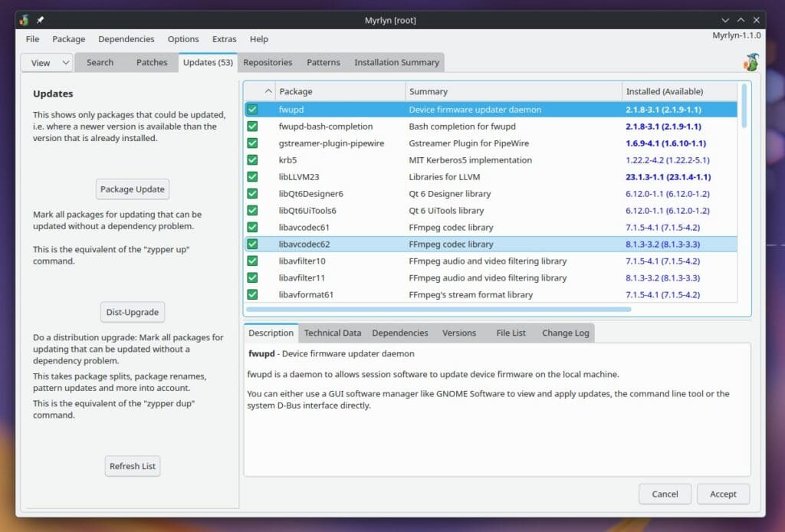The width and height of the screenshot is (785, 532).
Task: Toggle the libavformat61 checkbox
Action: pyautogui.click(x=253, y=295)
